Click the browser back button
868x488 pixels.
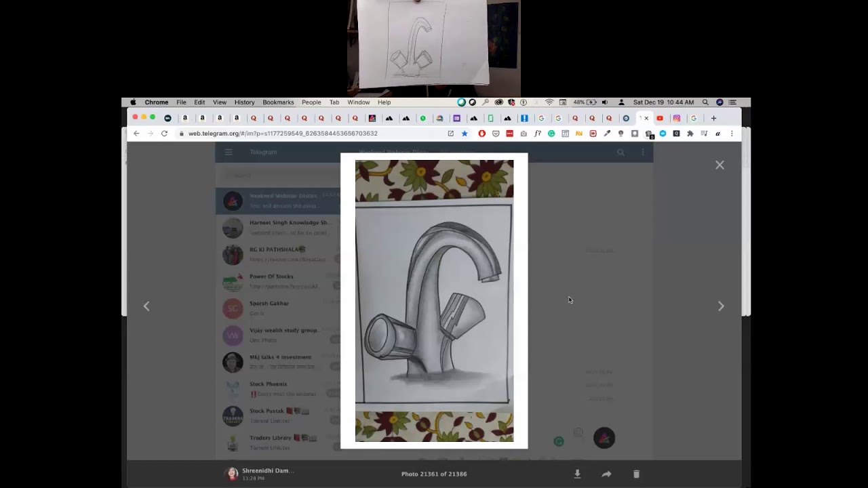click(x=136, y=134)
